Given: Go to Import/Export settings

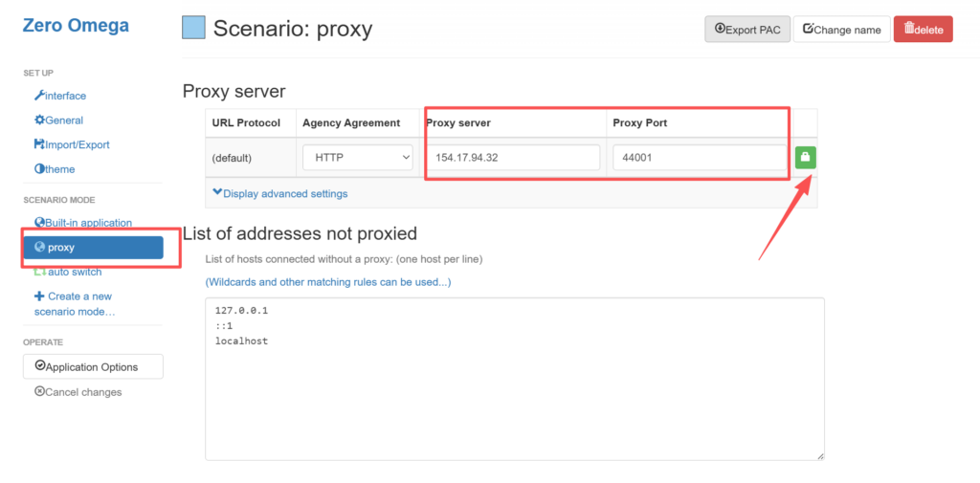Looking at the screenshot, I should pyautogui.click(x=72, y=144).
